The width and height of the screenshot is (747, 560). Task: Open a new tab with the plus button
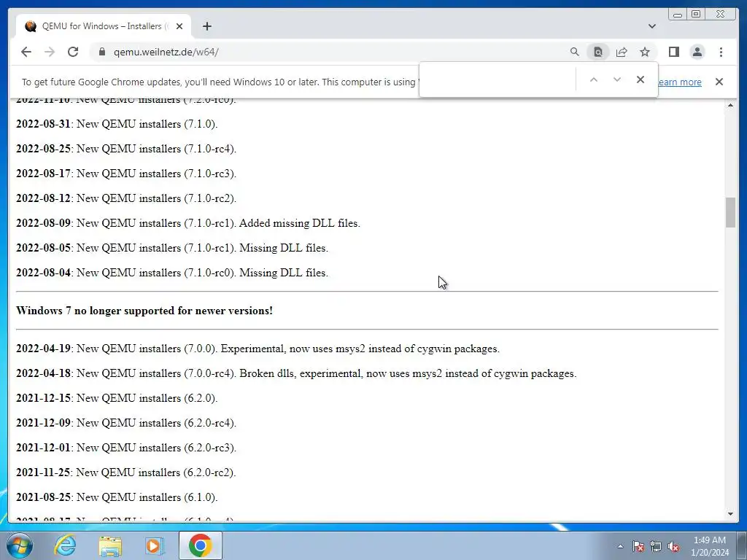[x=206, y=26]
